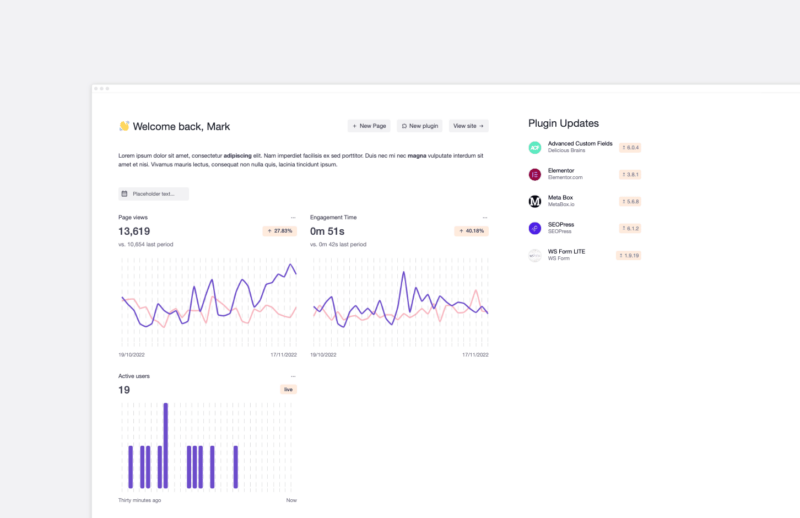Open Page views options menu
The image size is (800, 518).
[x=293, y=218]
